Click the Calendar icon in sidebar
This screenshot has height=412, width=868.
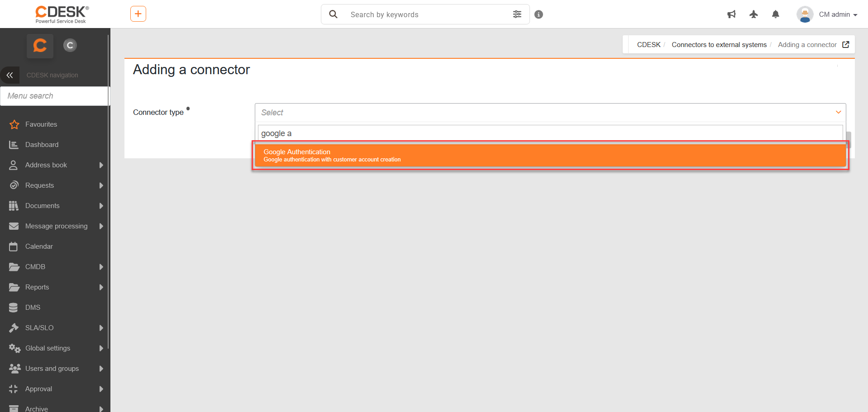coord(14,246)
